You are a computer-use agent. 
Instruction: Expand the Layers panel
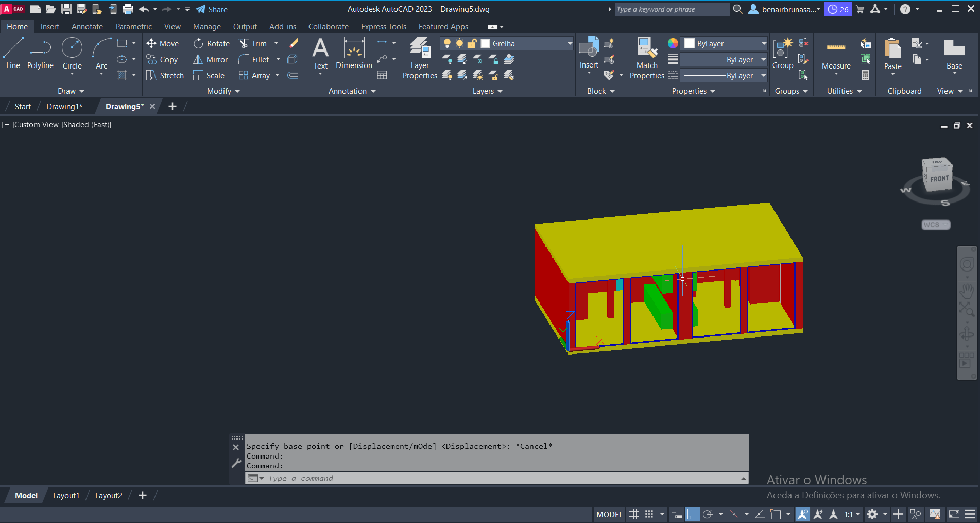pos(488,91)
